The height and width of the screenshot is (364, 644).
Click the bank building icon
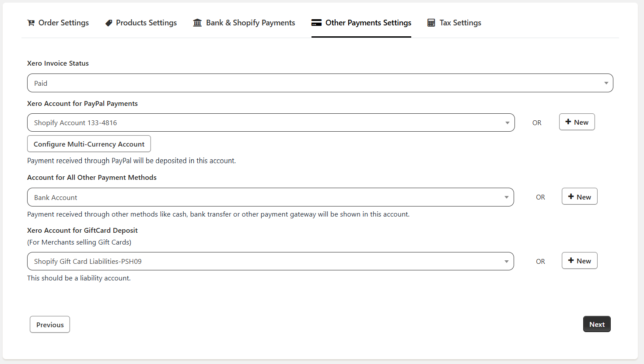(x=197, y=23)
